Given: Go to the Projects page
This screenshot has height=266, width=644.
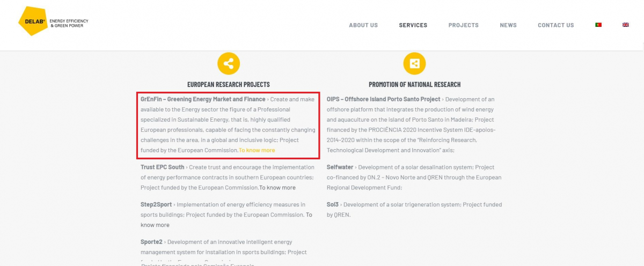Looking at the screenshot, I should click(464, 25).
